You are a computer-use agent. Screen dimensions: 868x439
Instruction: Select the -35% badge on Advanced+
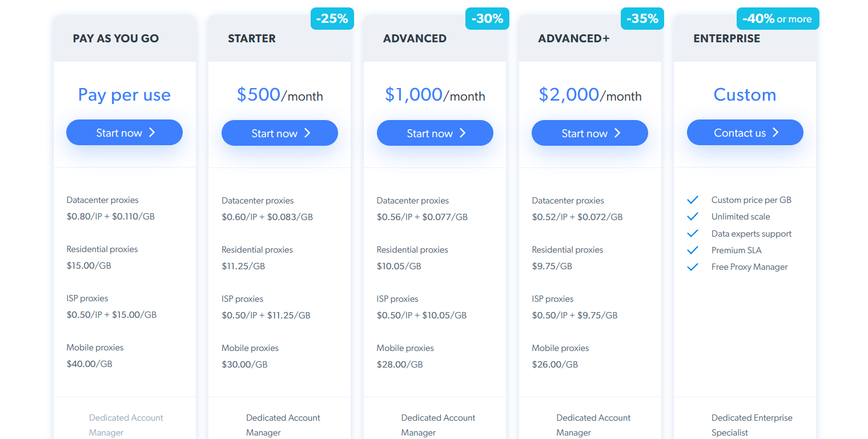(x=642, y=19)
